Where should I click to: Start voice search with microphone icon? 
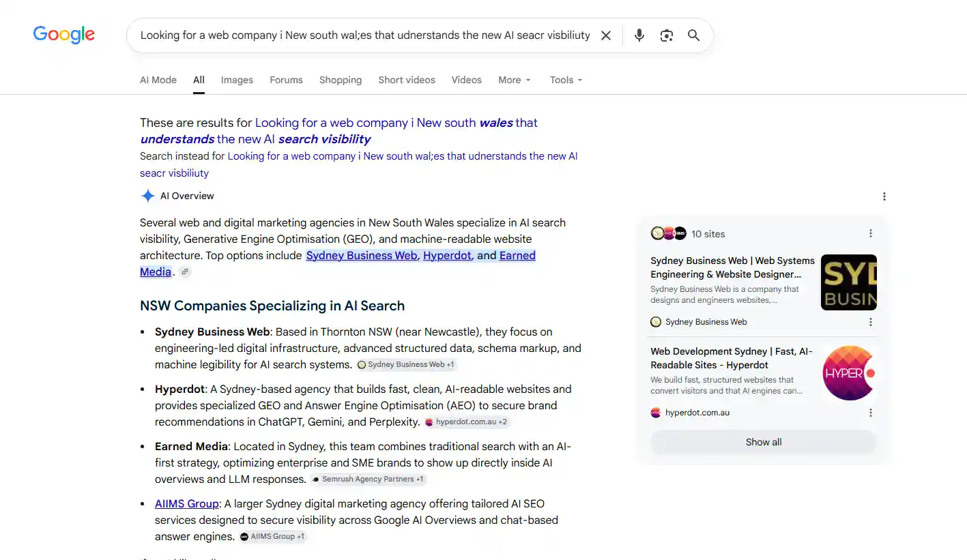639,35
